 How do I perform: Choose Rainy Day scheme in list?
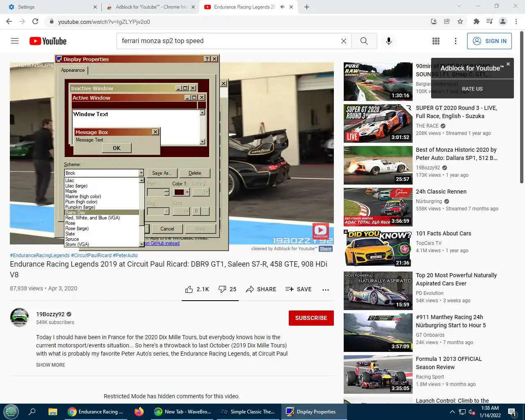(x=102, y=212)
